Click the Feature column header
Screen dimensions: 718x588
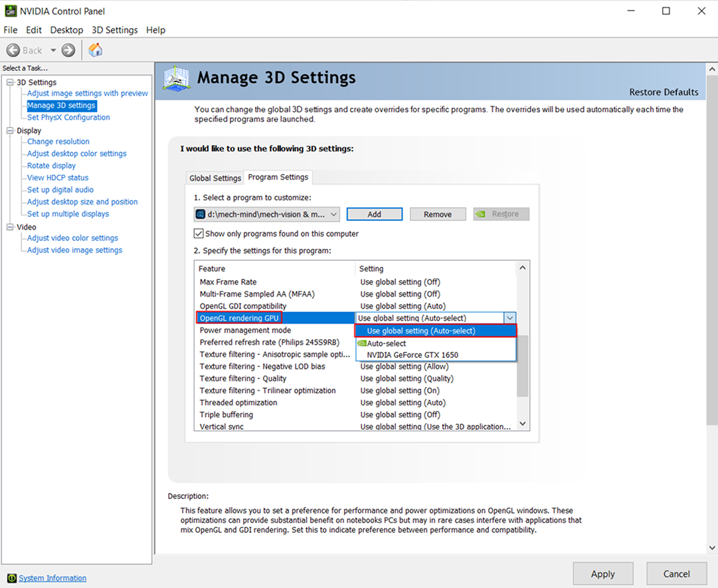(x=275, y=269)
